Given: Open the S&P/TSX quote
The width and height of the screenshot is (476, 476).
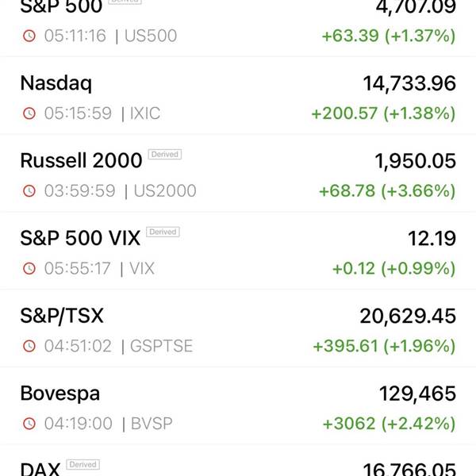Looking at the screenshot, I should (x=238, y=328).
